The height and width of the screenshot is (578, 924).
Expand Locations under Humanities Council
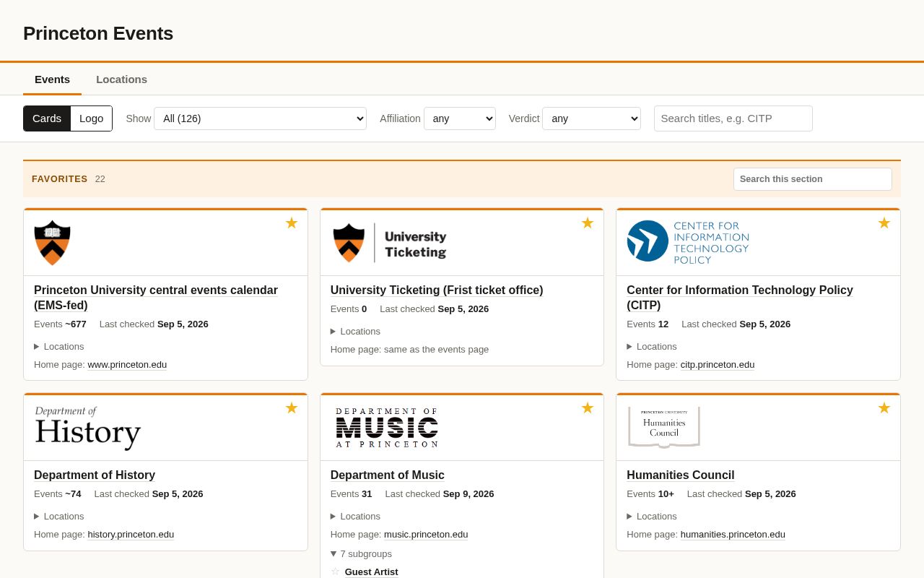point(652,516)
